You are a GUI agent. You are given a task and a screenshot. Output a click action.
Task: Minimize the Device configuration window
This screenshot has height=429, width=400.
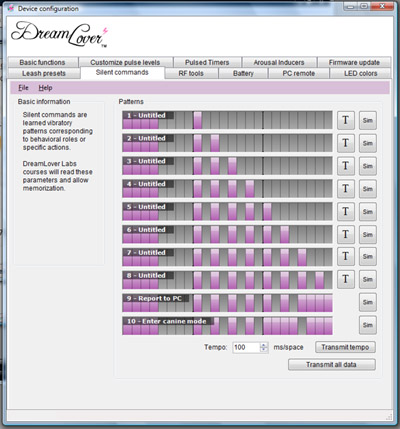350,6
